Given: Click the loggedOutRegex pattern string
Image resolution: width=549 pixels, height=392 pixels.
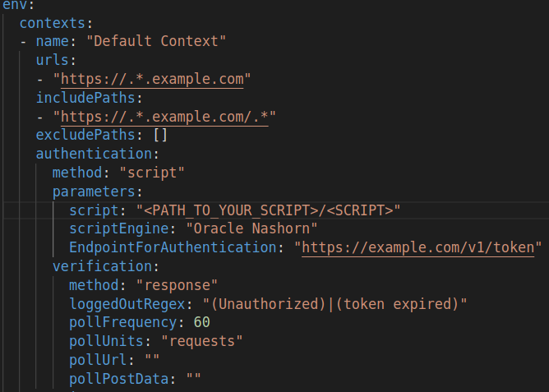Looking at the screenshot, I should 323,304.
